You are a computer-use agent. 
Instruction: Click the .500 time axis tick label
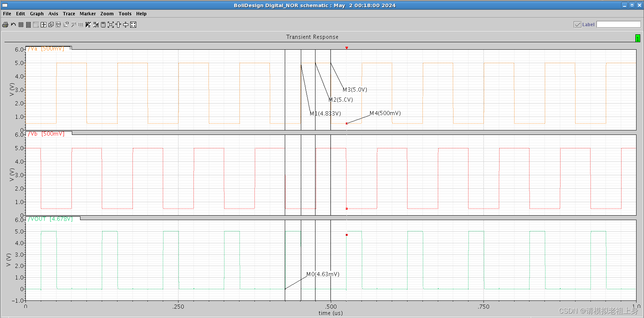click(331, 307)
